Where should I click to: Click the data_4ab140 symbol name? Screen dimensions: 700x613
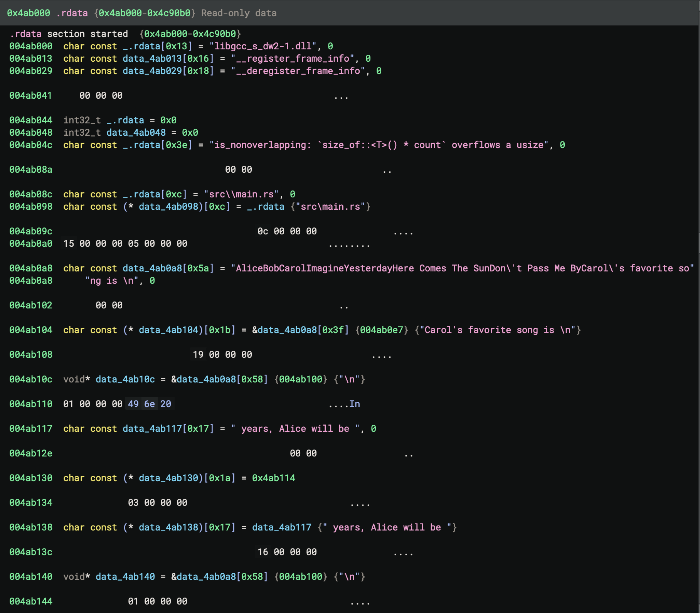coord(125,577)
